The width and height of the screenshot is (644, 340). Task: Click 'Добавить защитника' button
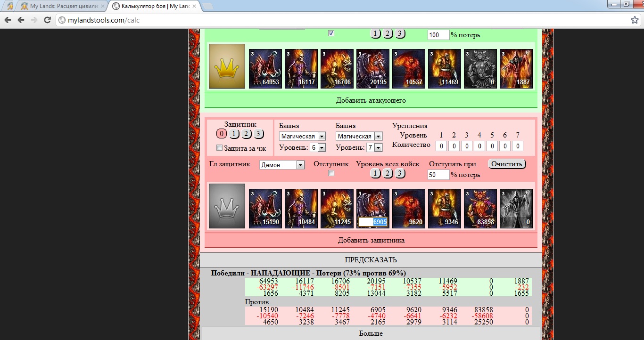(x=371, y=240)
